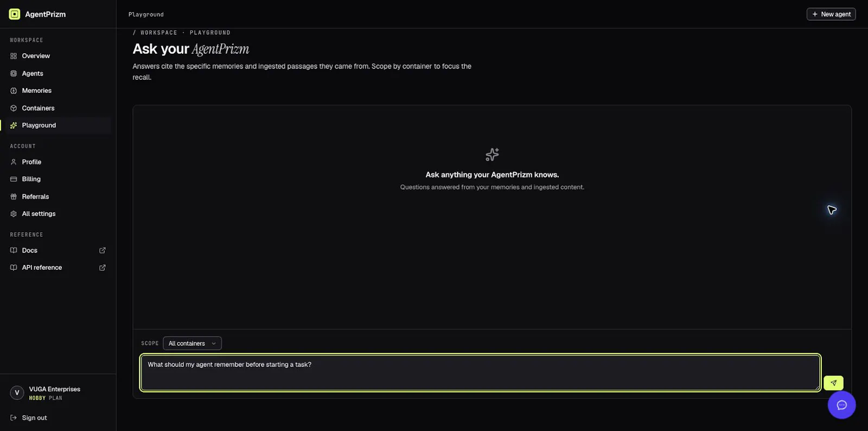The image size is (868, 431).
Task: Click the SCOPE label
Action: (150, 344)
